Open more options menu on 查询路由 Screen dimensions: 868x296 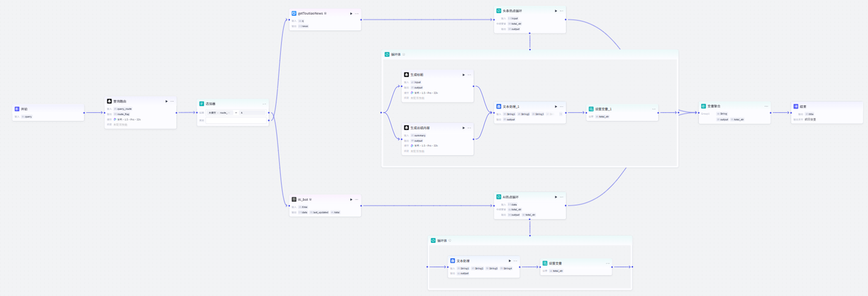[x=172, y=101]
